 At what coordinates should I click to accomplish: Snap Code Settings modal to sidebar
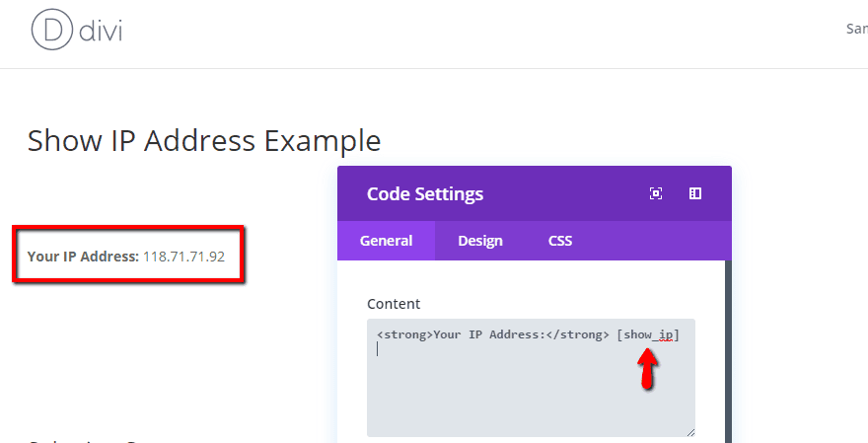click(x=695, y=193)
